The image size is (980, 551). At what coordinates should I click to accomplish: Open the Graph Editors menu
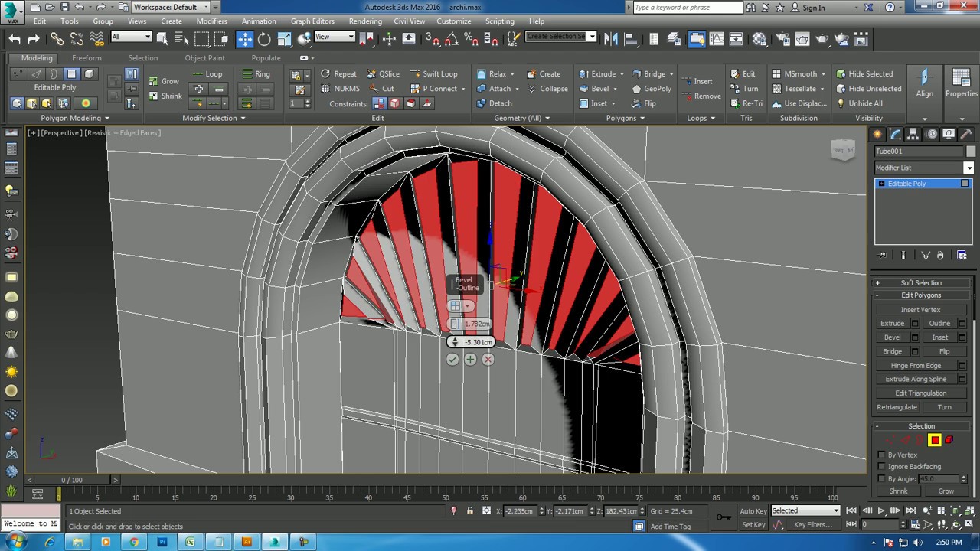pos(312,21)
